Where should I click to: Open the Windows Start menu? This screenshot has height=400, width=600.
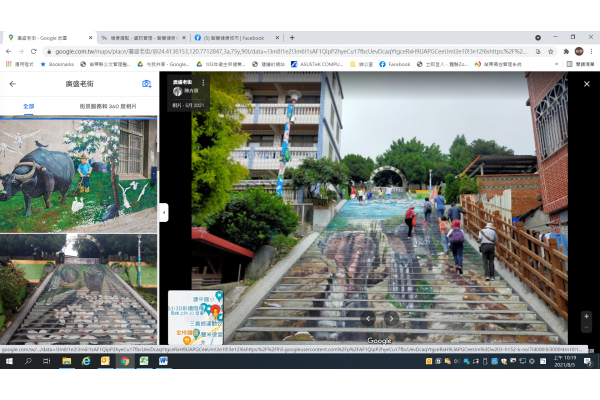(9, 361)
